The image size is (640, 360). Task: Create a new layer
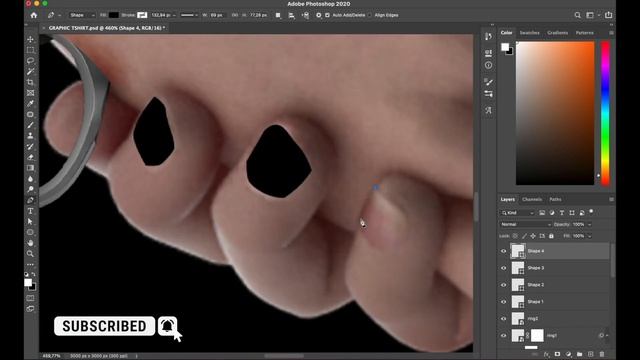click(591, 354)
